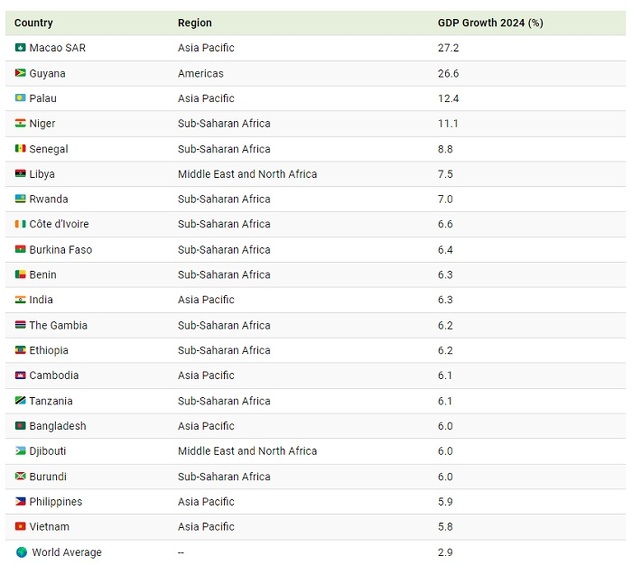Click the Libya flag icon
This screenshot has width=632, height=575.
20,174
